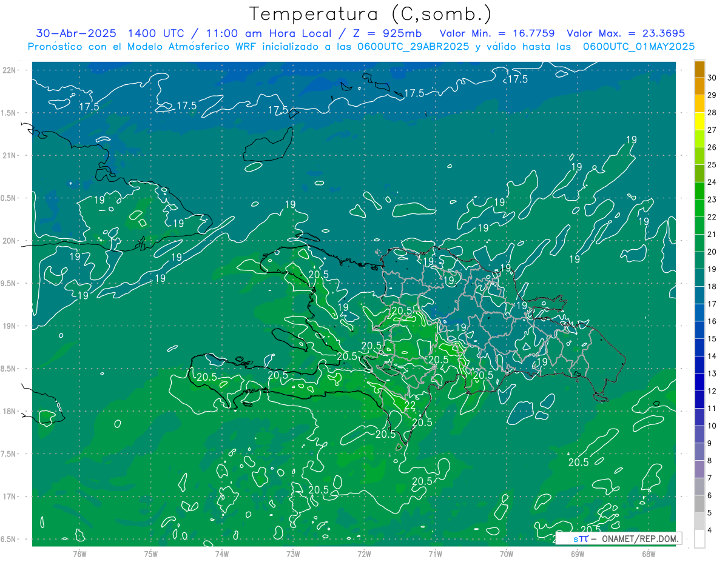Click color scale label "21"
Screen dimensions: 728x562
click(x=712, y=234)
